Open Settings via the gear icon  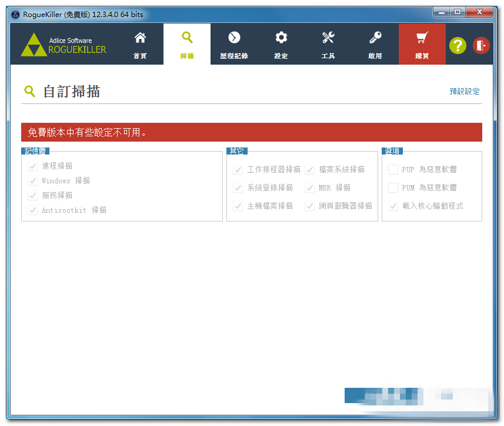point(281,38)
